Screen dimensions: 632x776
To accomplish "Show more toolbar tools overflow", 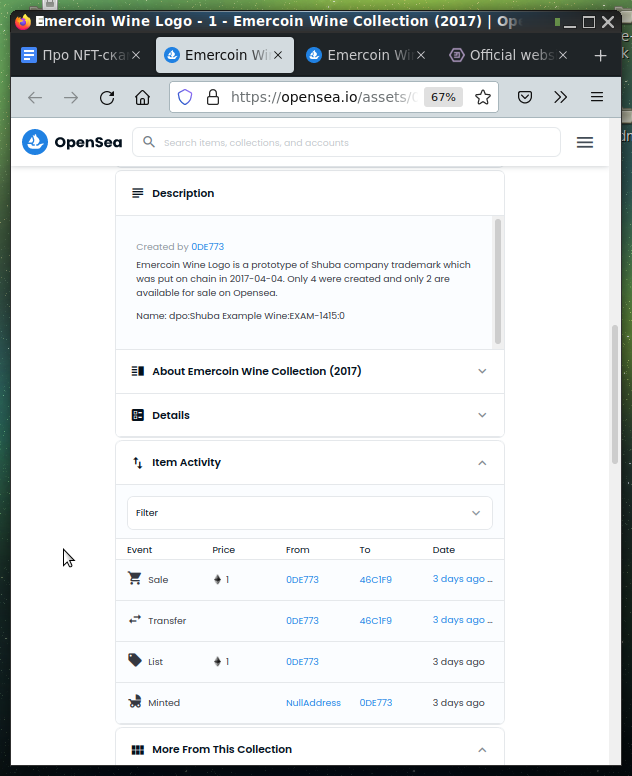I will 560,97.
